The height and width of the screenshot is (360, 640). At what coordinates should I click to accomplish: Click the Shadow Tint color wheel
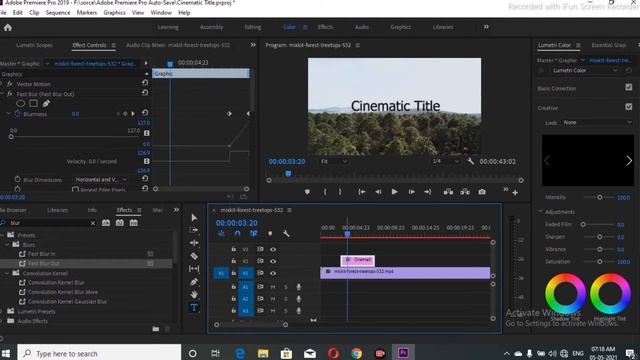click(565, 293)
